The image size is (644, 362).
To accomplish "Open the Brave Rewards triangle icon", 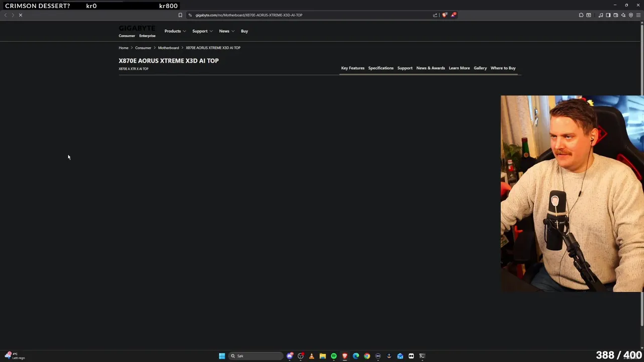I will click(x=453, y=15).
